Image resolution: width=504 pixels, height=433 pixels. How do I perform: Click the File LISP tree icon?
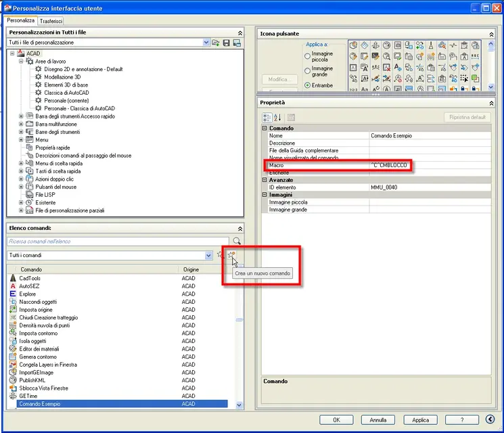29,194
